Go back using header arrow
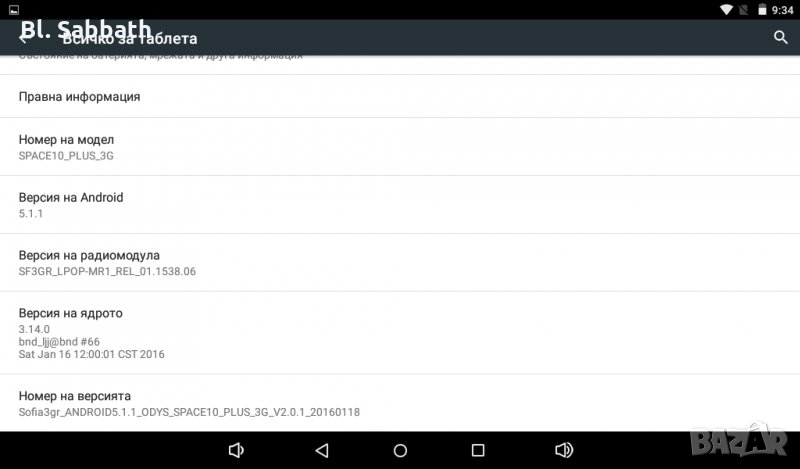Viewport: 800px width, 469px height. pos(23,38)
